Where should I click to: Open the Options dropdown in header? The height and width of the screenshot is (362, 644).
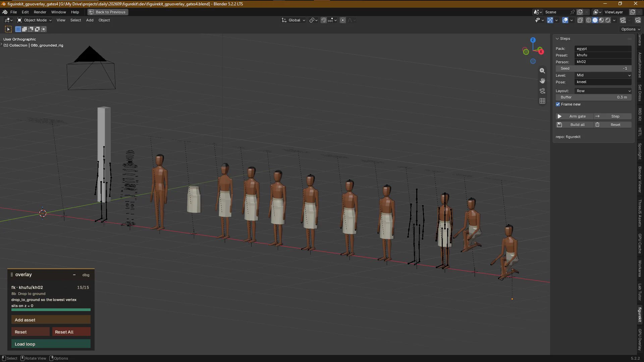tap(631, 29)
